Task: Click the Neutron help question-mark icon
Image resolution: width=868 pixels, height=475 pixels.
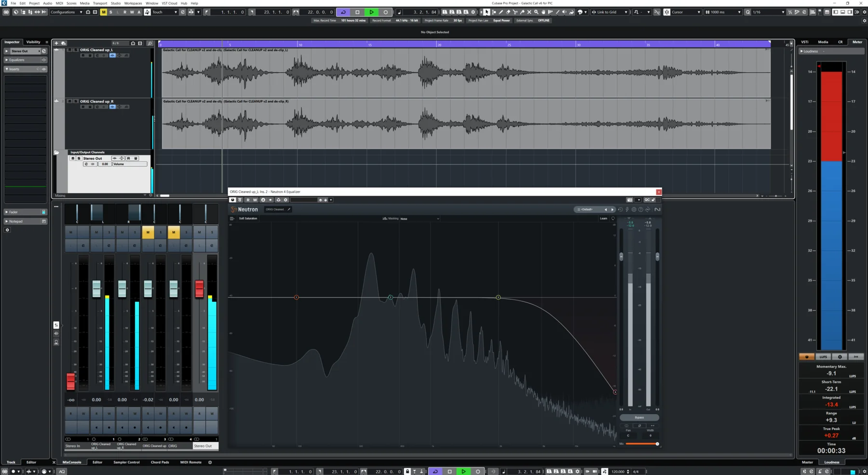Action: pos(641,209)
